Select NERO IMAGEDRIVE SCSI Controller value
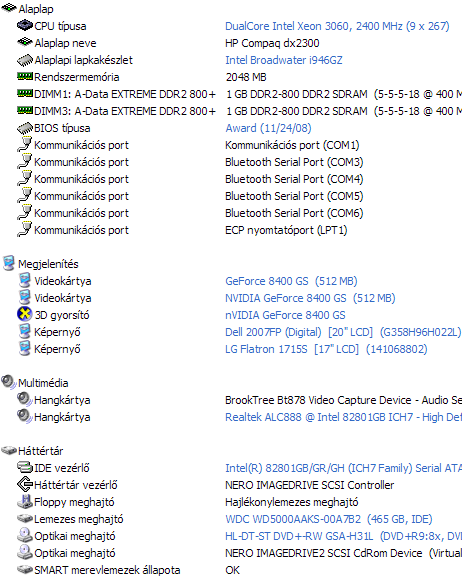Viewport: 462px width, 578px height. coord(309,485)
